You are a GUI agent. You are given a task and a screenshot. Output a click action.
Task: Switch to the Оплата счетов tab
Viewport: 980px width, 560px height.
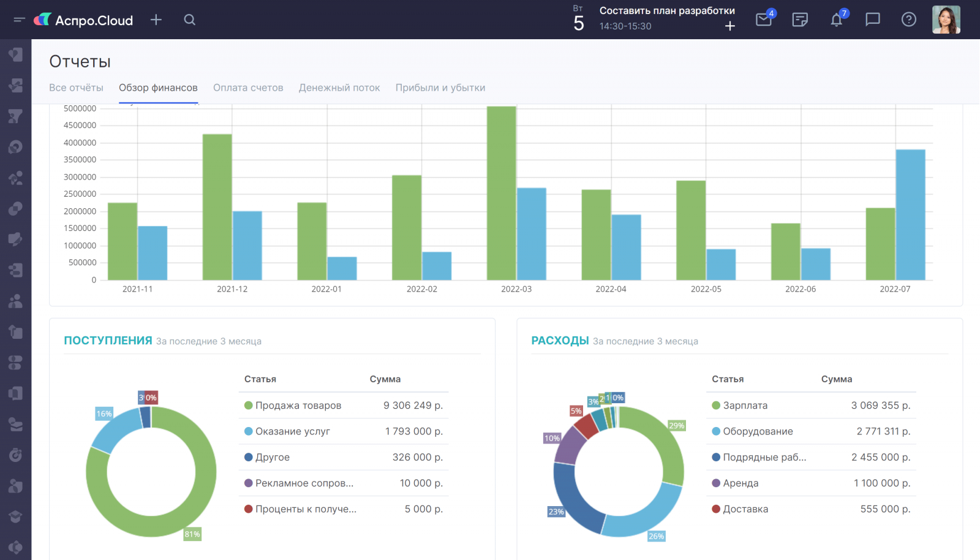(248, 88)
